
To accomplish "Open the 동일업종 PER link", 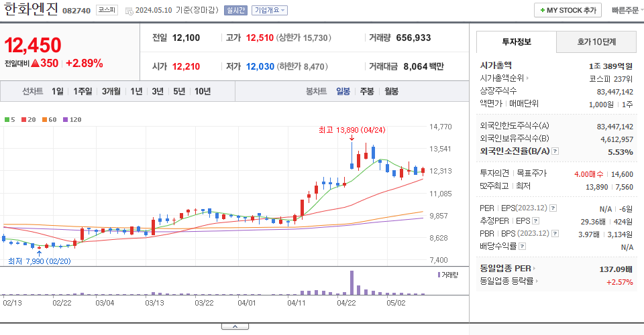I will [508, 269].
